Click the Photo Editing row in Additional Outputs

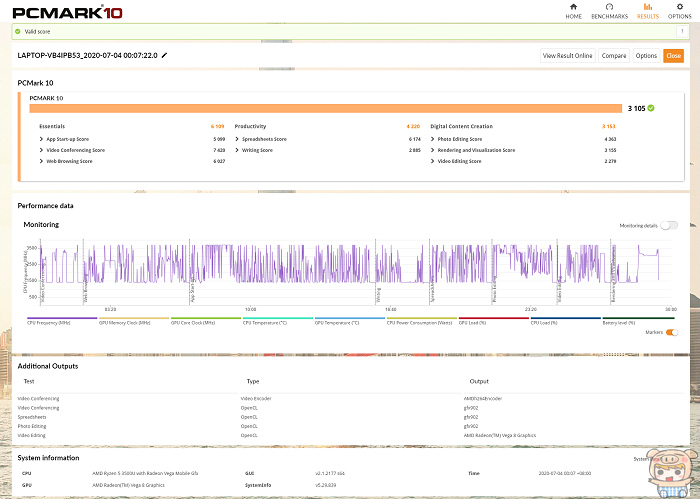pos(350,426)
